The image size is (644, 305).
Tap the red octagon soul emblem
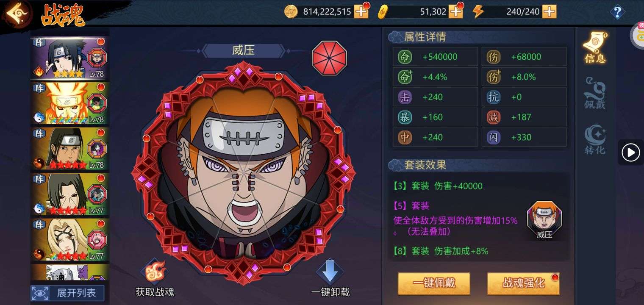329,58
